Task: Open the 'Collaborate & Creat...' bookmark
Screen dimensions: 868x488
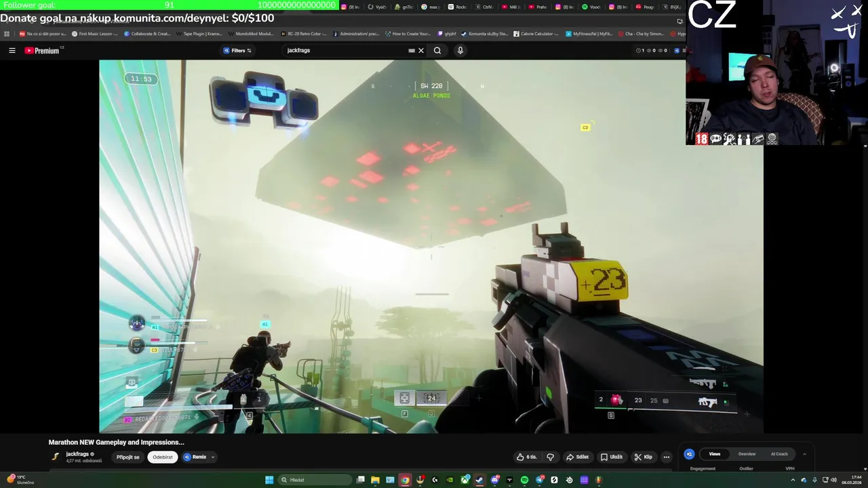Action: click(147, 33)
